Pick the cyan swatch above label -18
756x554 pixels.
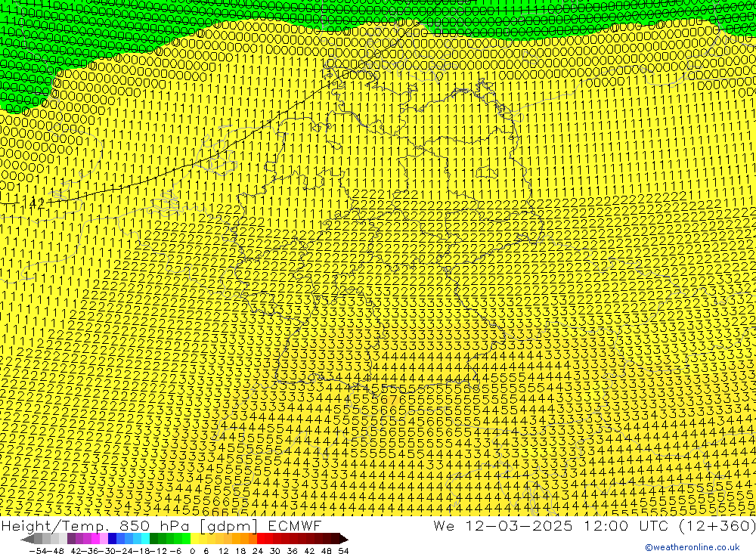(145, 539)
